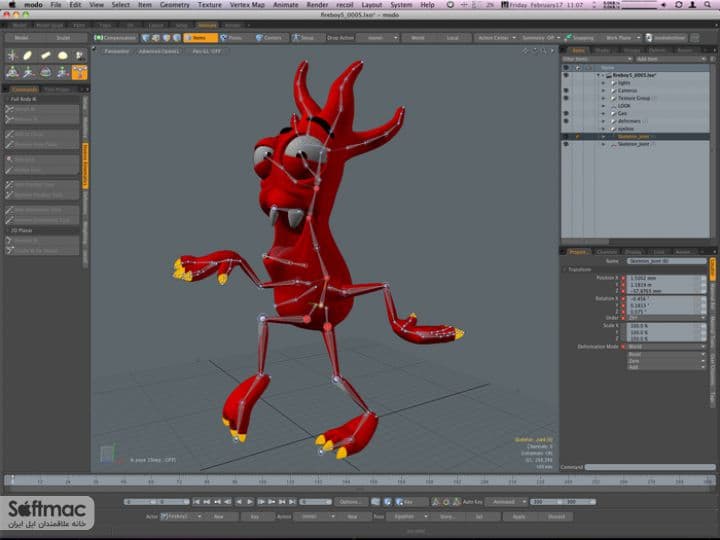Open the Action Center dropdown
The image size is (720, 540).
click(x=496, y=38)
